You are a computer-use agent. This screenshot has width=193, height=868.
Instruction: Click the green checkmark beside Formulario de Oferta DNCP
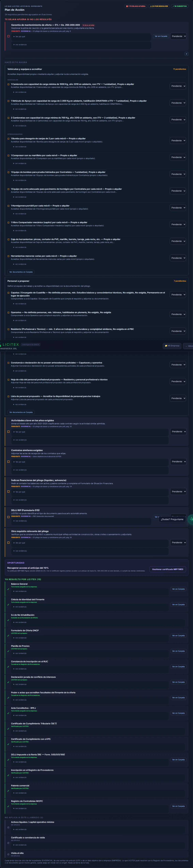8,635
